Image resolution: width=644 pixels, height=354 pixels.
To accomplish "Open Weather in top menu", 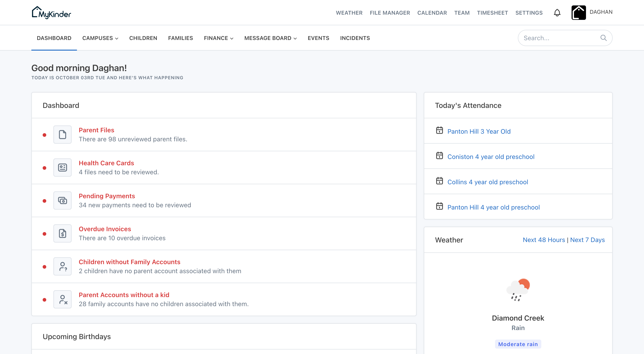I will click(x=349, y=13).
